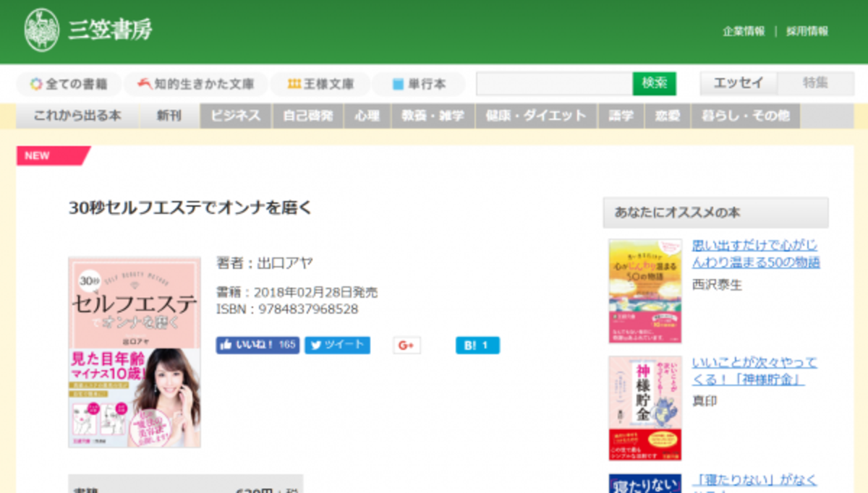
Task: Share the book via the G+ icon
Action: [405, 346]
